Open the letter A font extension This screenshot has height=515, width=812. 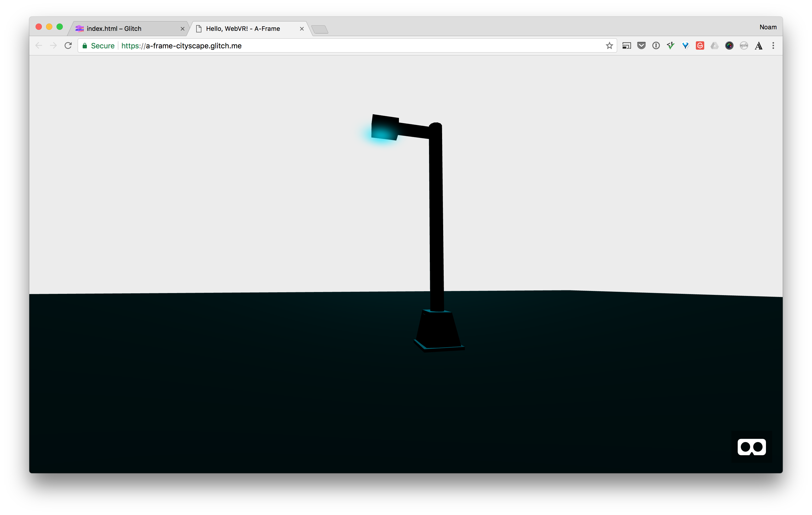click(759, 45)
